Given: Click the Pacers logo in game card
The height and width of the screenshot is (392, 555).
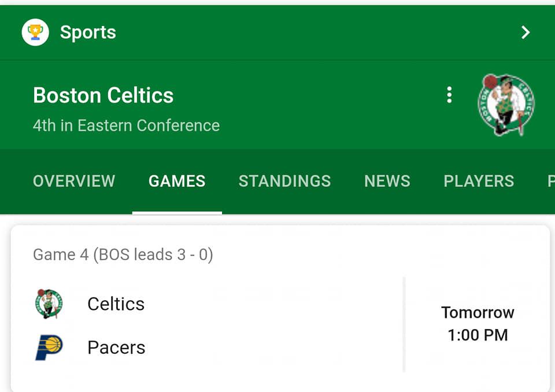Looking at the screenshot, I should pyautogui.click(x=49, y=347).
